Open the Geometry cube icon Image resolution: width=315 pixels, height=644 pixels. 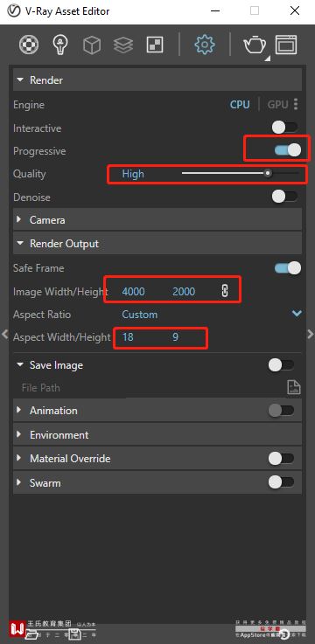92,45
